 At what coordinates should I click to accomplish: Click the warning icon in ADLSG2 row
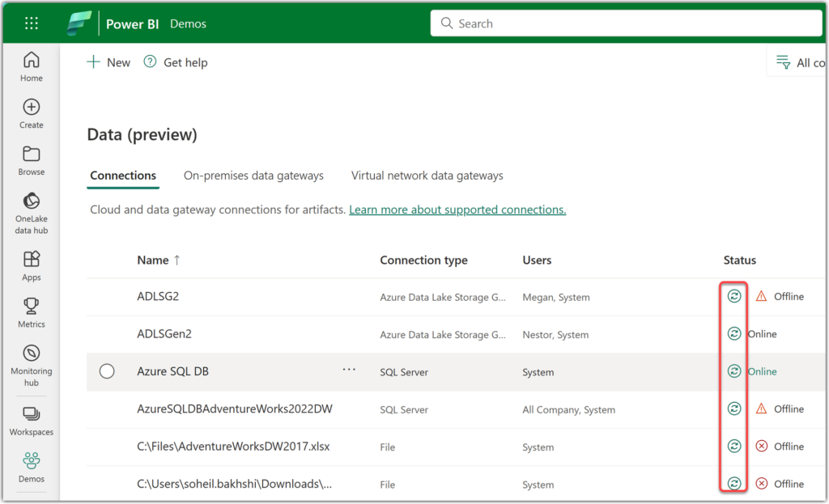761,296
